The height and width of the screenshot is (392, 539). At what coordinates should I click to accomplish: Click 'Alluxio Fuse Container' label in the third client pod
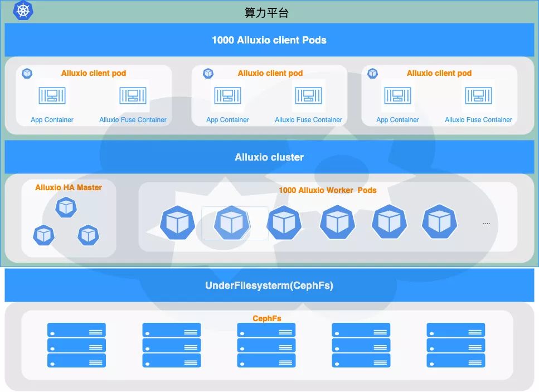pos(478,120)
